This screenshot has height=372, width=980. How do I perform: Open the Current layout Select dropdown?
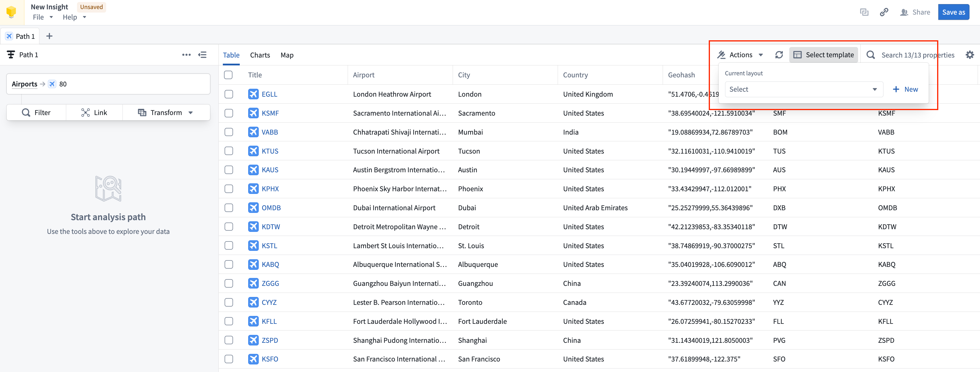[x=804, y=89]
